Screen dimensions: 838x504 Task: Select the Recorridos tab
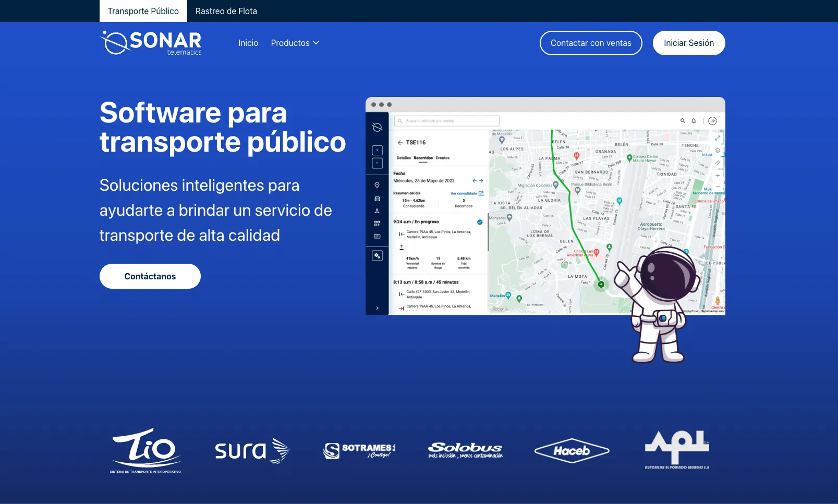coord(423,158)
